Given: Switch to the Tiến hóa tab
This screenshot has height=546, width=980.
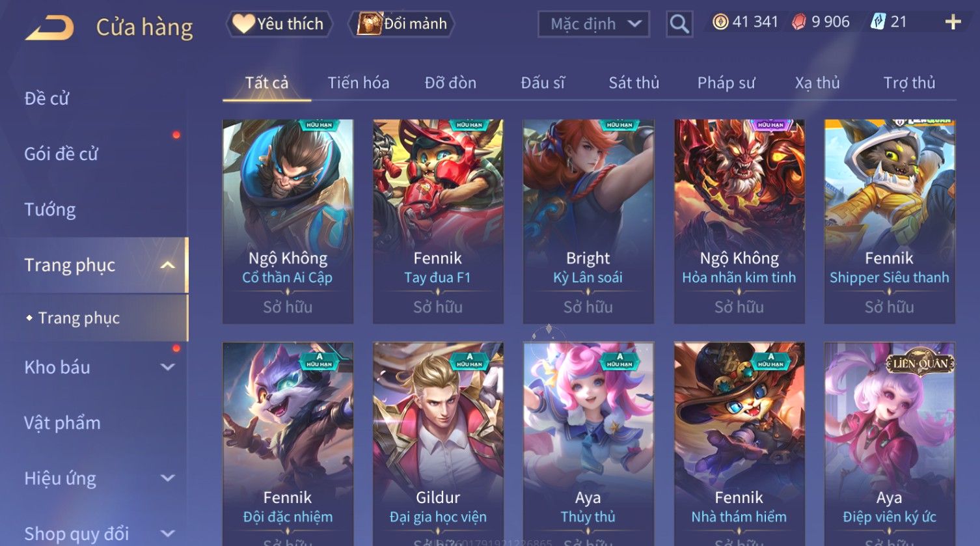Looking at the screenshot, I should [359, 83].
